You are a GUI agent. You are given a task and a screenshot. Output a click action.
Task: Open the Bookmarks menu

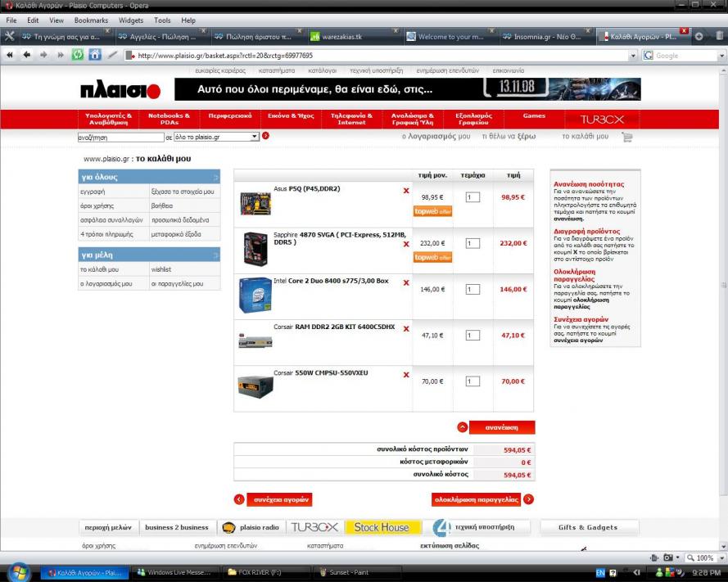click(x=91, y=20)
